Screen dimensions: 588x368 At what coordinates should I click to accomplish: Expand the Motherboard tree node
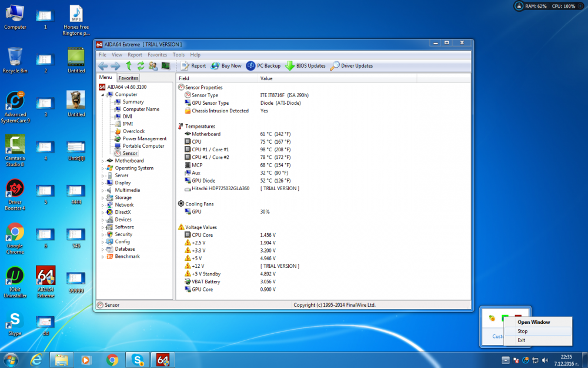pos(102,161)
